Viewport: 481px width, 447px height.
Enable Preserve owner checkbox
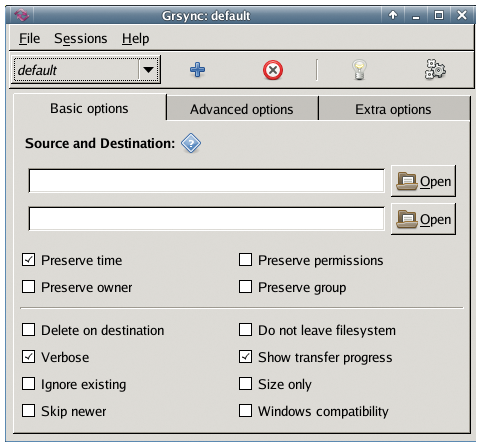29,287
